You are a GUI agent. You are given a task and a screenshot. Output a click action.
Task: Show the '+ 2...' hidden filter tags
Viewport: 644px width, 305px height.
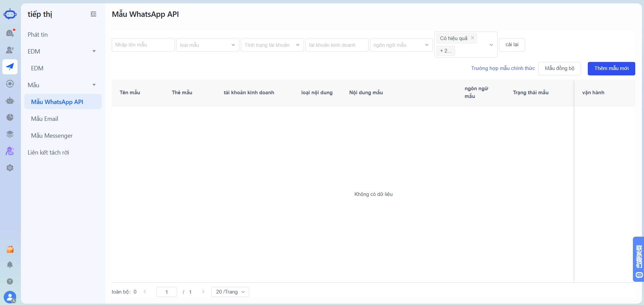click(x=446, y=51)
